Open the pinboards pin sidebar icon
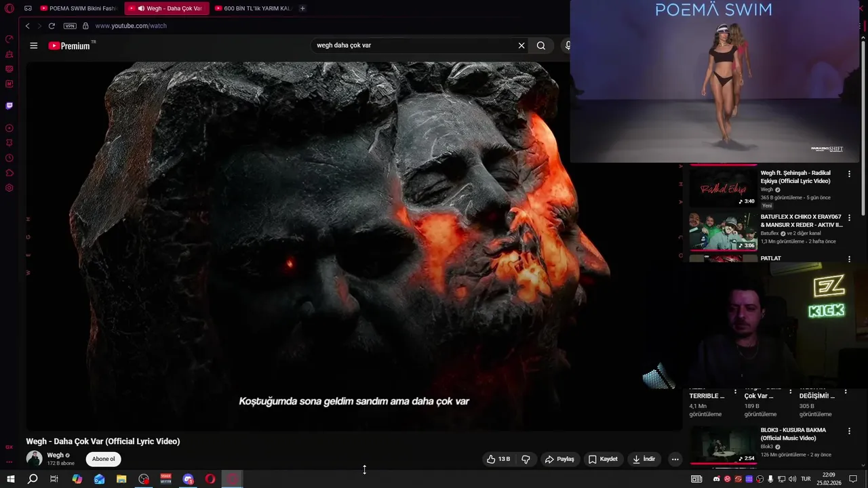Viewport: 868px width, 488px height. pos(9,143)
